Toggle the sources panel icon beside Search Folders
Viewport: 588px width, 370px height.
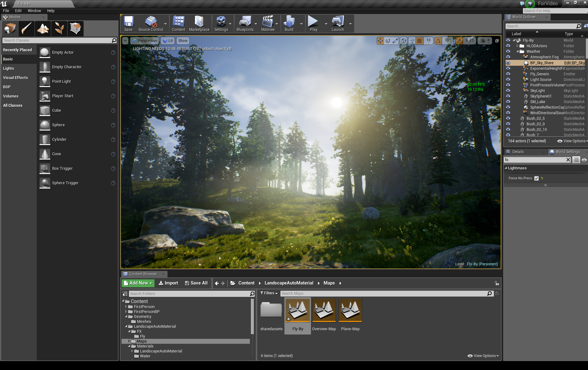(x=125, y=294)
